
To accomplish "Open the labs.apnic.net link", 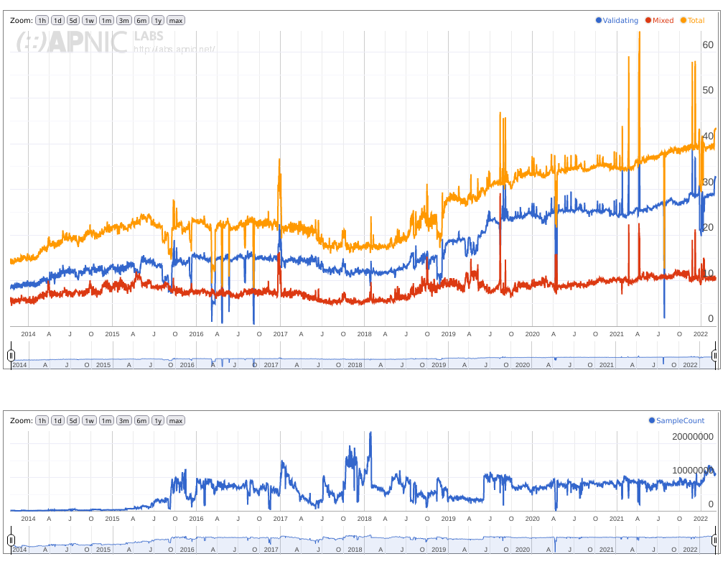I will coord(174,50).
